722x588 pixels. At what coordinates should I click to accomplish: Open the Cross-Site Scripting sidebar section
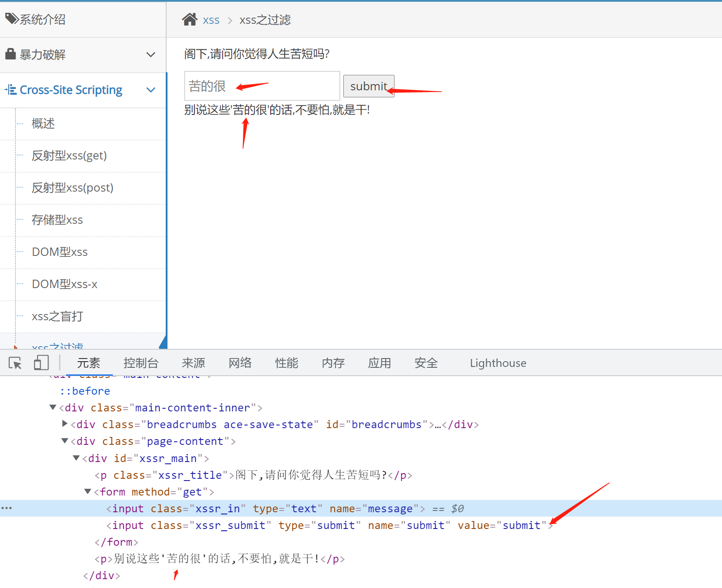coord(83,90)
